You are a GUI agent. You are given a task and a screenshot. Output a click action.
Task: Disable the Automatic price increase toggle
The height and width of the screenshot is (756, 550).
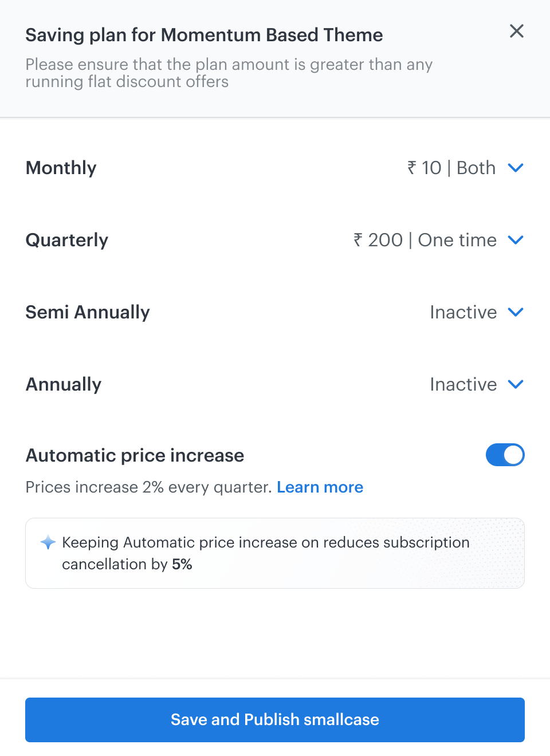(505, 455)
